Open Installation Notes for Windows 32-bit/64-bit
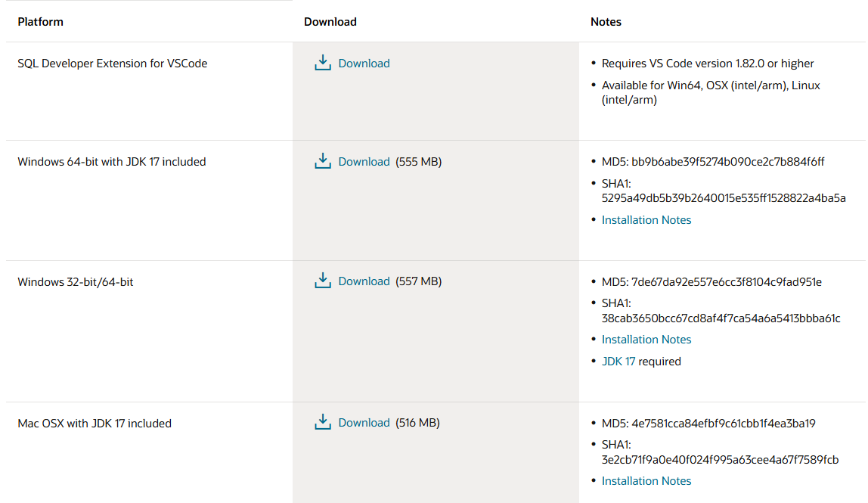Screen dimensions: 868x503 [x=646, y=340]
